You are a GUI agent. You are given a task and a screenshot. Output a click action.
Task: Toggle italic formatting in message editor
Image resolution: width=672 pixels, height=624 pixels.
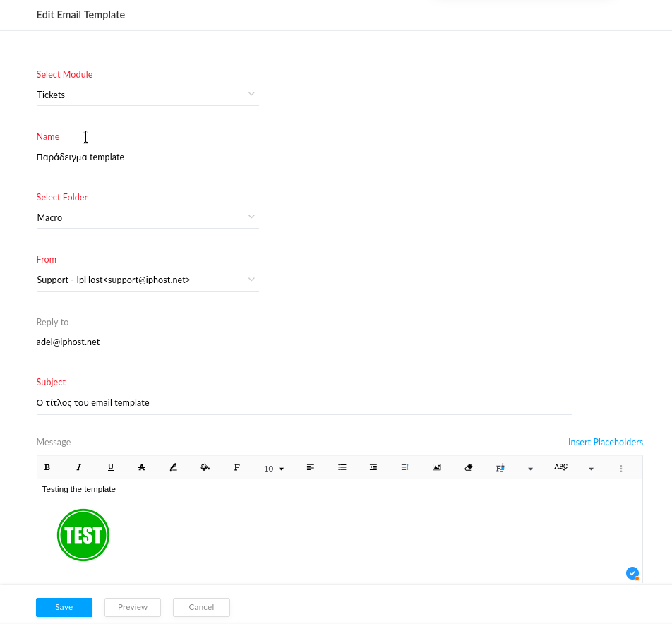(79, 467)
